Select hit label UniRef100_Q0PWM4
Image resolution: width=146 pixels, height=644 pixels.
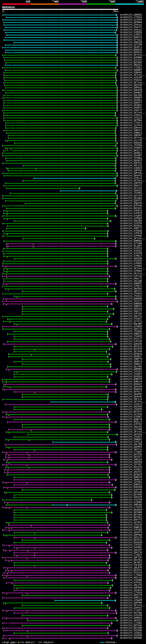[131, 58]
